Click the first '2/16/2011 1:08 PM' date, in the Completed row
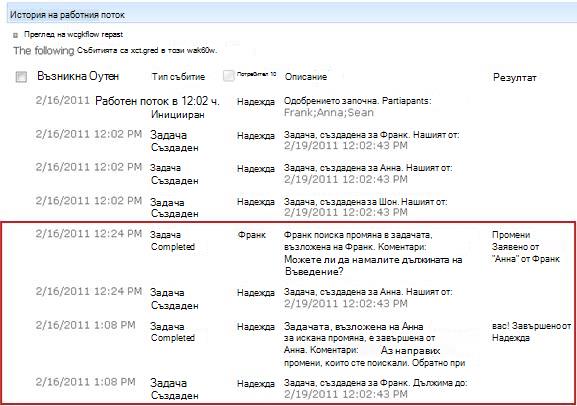577x406 pixels. 85,325
